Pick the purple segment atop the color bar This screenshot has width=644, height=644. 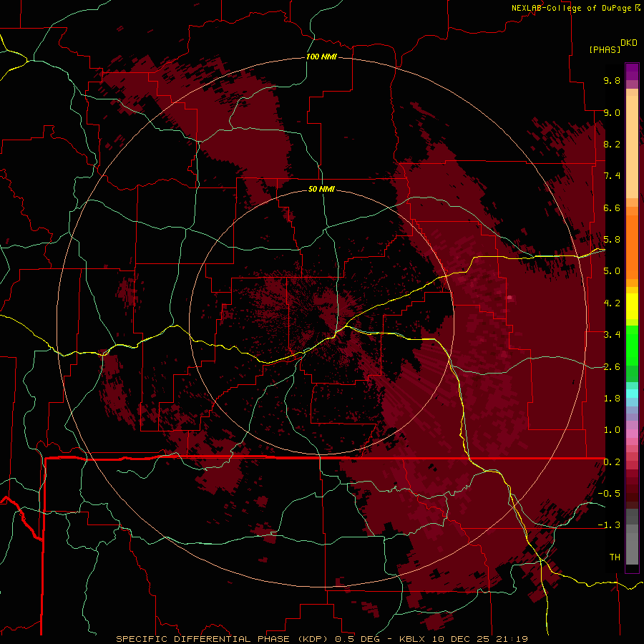pyautogui.click(x=632, y=72)
